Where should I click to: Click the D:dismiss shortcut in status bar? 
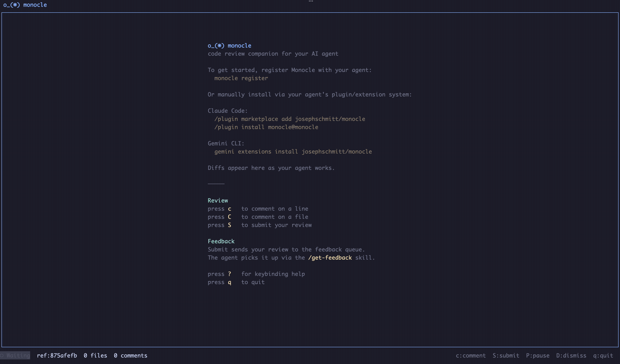click(x=571, y=355)
